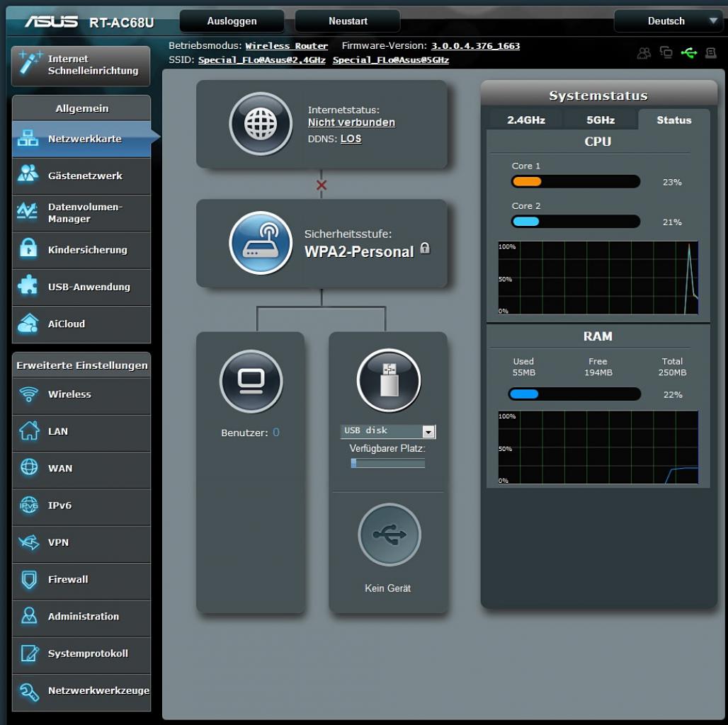This screenshot has height=725, width=728.
Task: Click the Ausloggen button
Action: (x=232, y=21)
